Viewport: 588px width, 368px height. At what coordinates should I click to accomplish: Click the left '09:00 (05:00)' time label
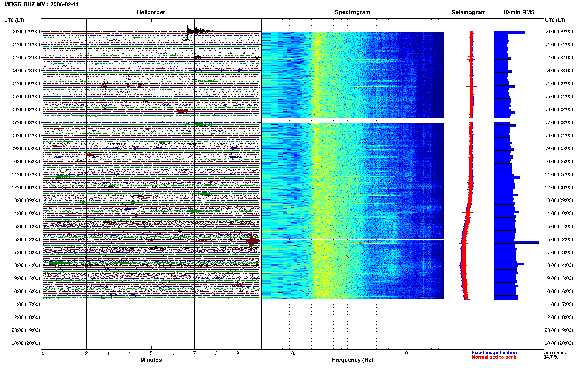(26, 148)
